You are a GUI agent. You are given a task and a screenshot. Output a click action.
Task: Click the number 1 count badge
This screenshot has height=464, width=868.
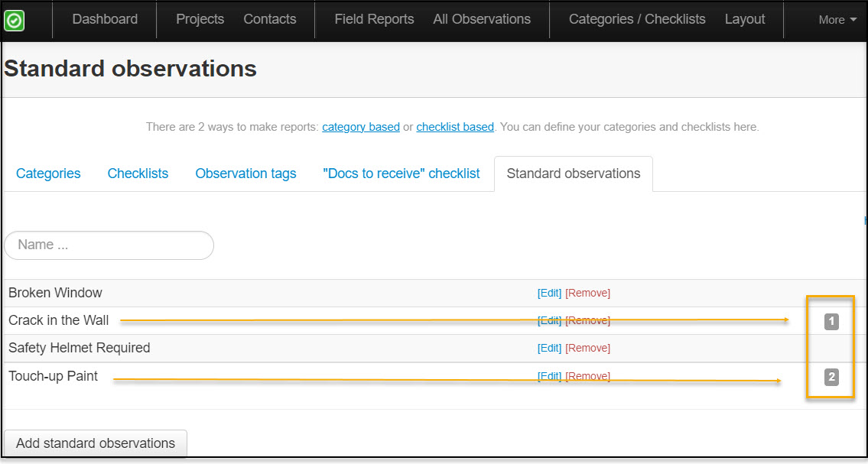(x=831, y=321)
